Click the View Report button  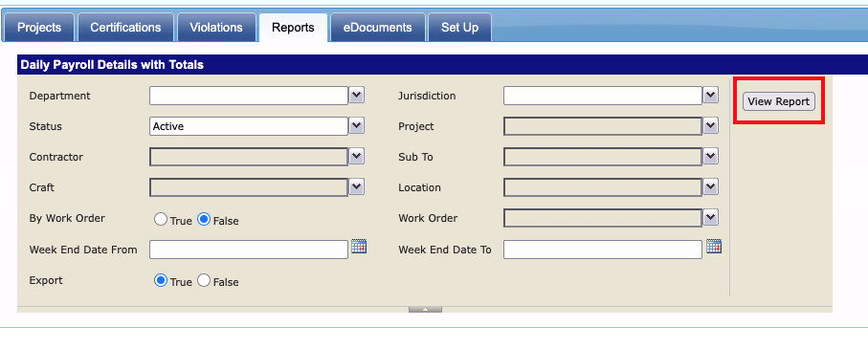tap(779, 101)
